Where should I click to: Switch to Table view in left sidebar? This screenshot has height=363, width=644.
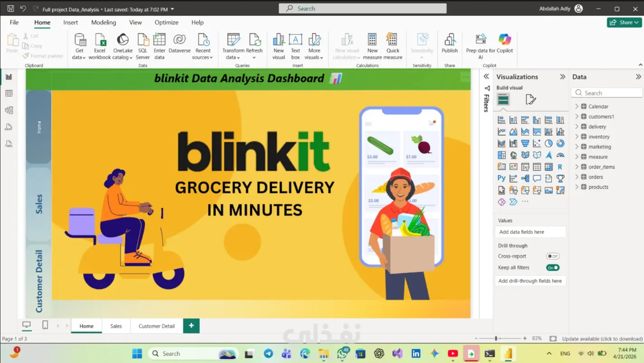pos(9,93)
